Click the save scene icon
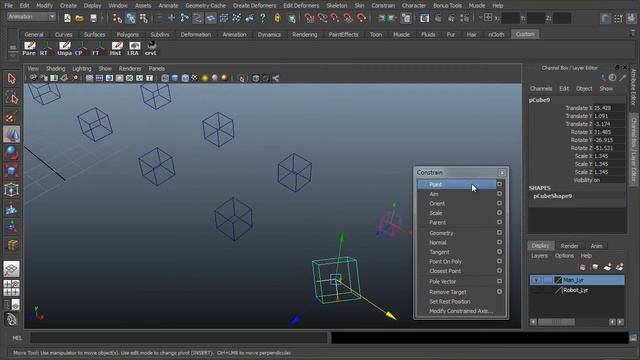 (93, 18)
